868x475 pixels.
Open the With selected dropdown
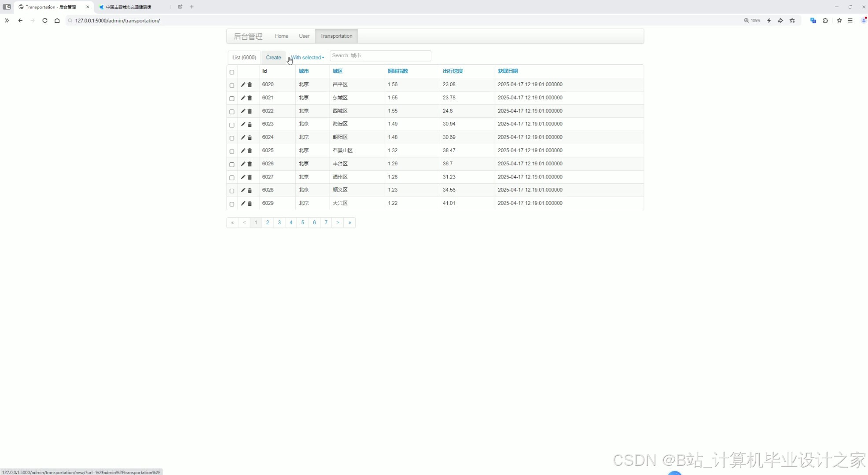point(307,58)
